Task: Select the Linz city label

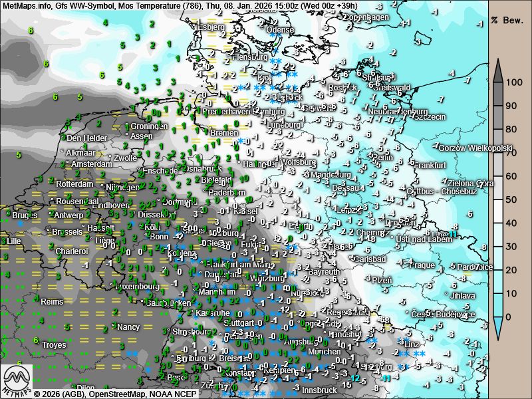Action: coord(412,344)
